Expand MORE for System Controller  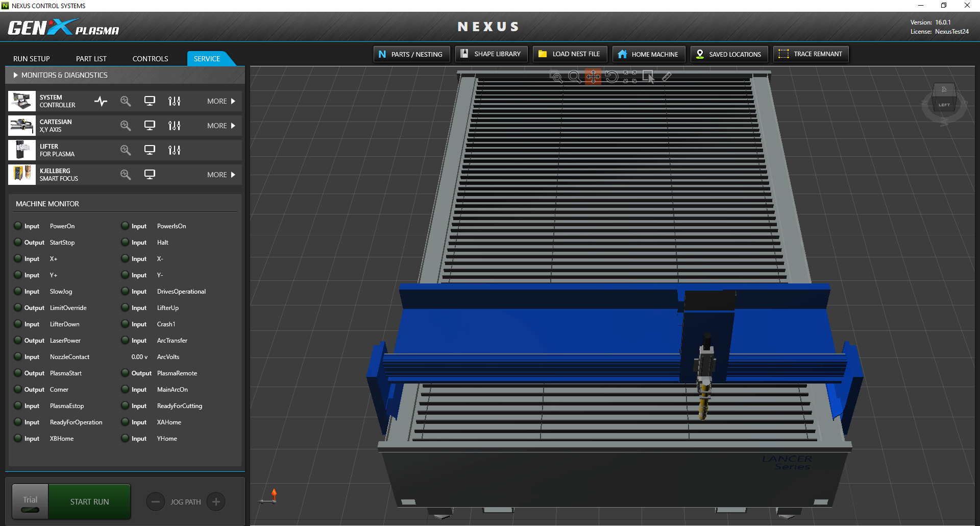[x=221, y=101]
